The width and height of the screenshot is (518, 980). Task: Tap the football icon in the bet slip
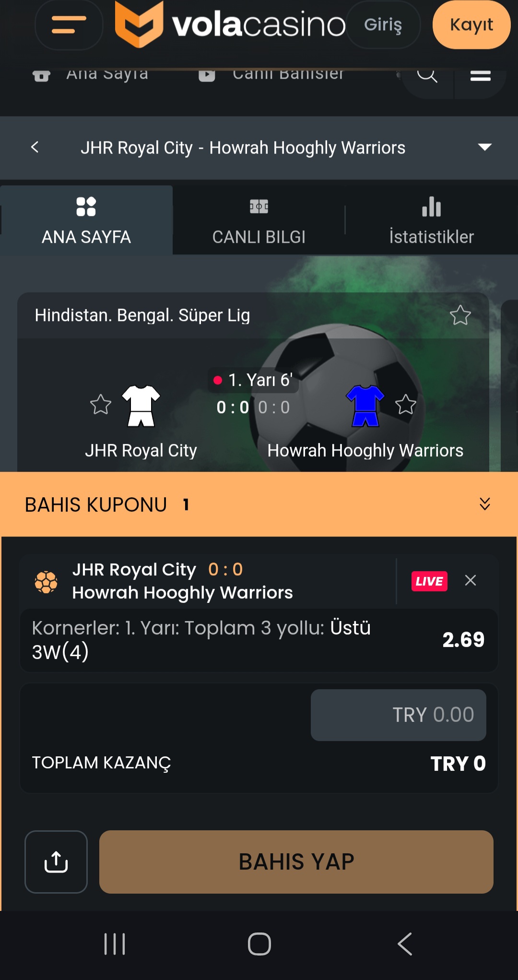[x=46, y=582]
